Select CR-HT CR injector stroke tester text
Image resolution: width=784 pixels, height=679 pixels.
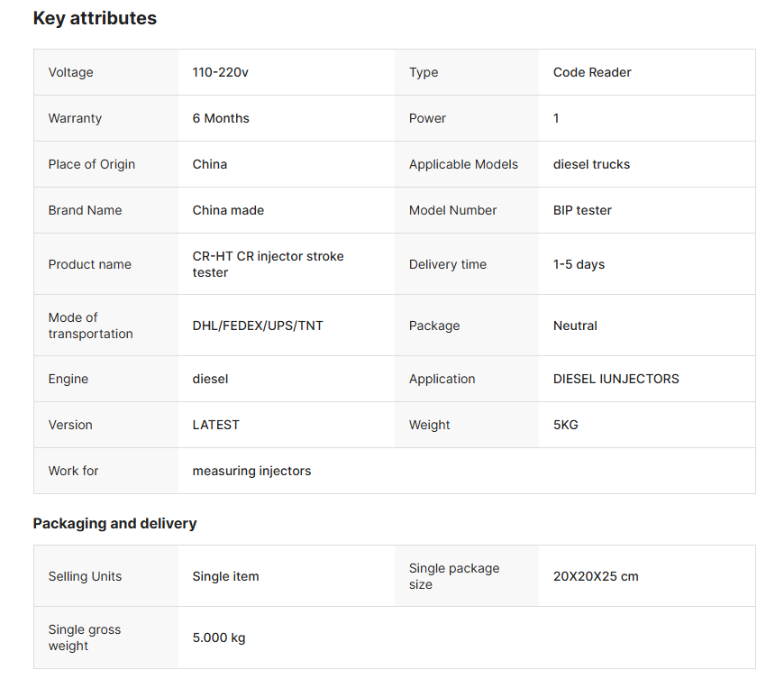(x=268, y=264)
